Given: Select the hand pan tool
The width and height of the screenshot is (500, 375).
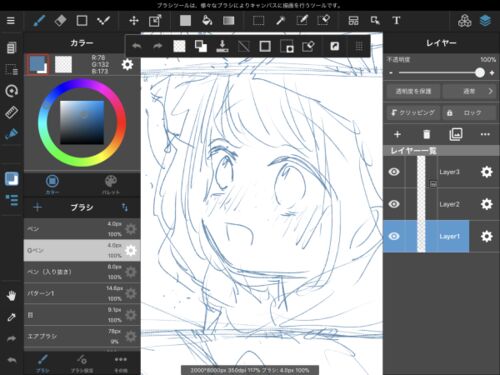Looking at the screenshot, I should click(11, 295).
